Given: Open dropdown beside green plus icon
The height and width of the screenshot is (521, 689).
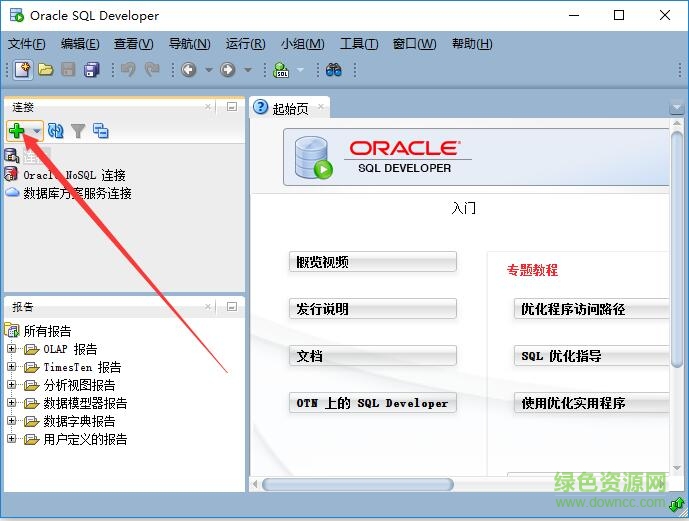Looking at the screenshot, I should [36, 130].
